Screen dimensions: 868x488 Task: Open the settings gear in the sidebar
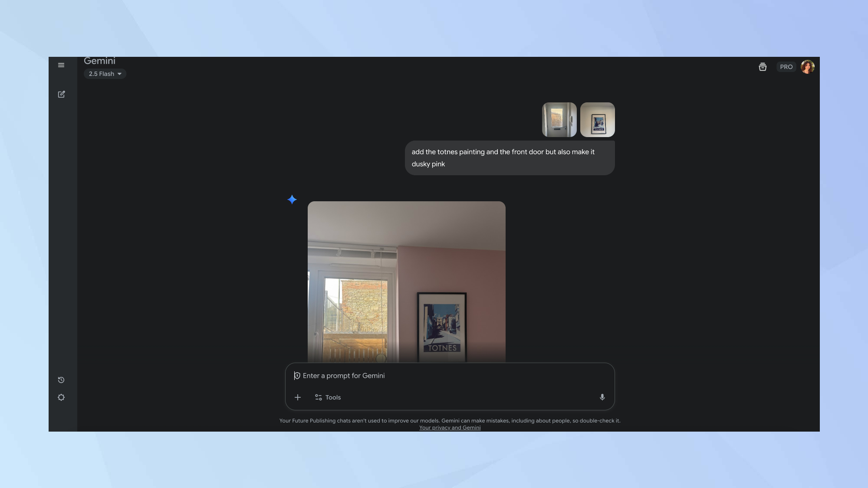click(x=61, y=397)
